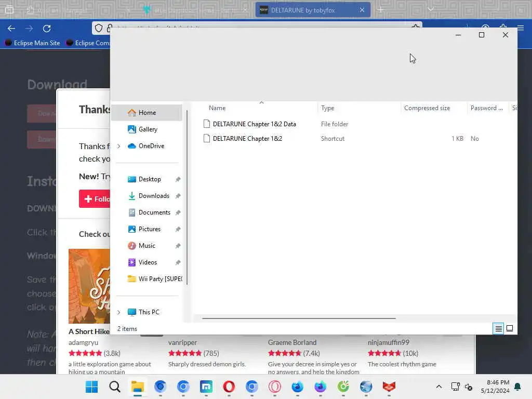Maximize the File Explorer window
The height and width of the screenshot is (399, 532).
(x=482, y=35)
